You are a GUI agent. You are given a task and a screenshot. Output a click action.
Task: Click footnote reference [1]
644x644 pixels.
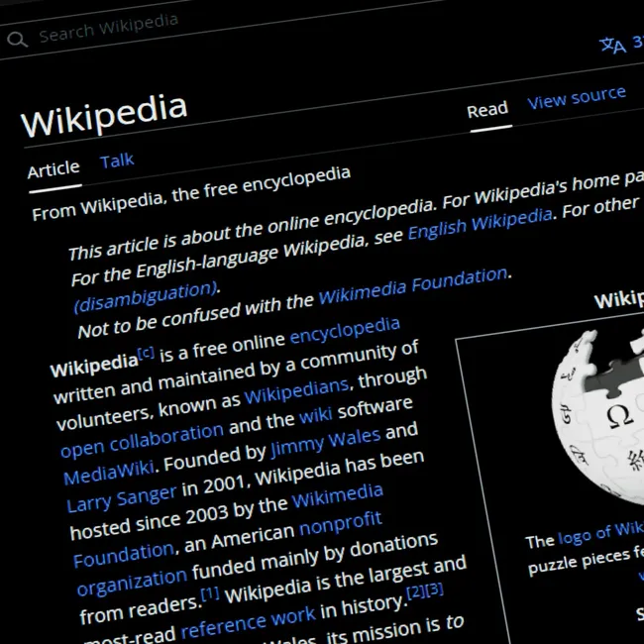tap(210, 593)
